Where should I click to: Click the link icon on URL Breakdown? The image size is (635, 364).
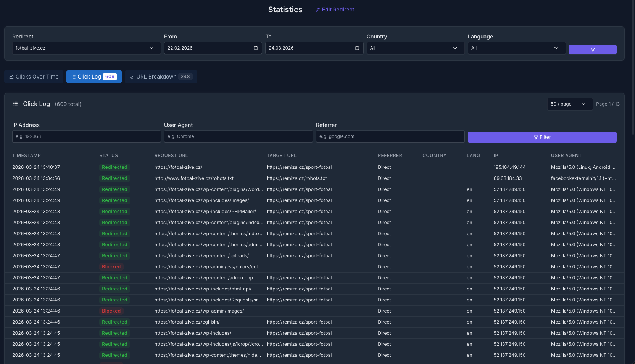tap(132, 77)
